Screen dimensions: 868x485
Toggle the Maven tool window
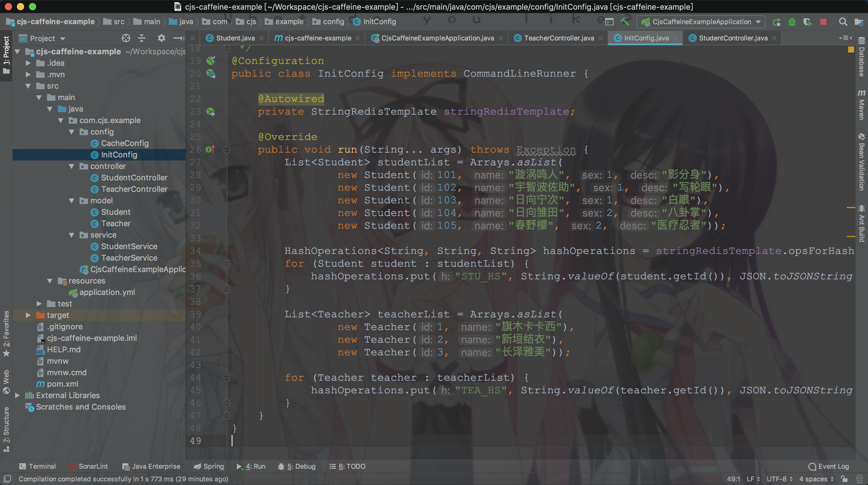(862, 105)
